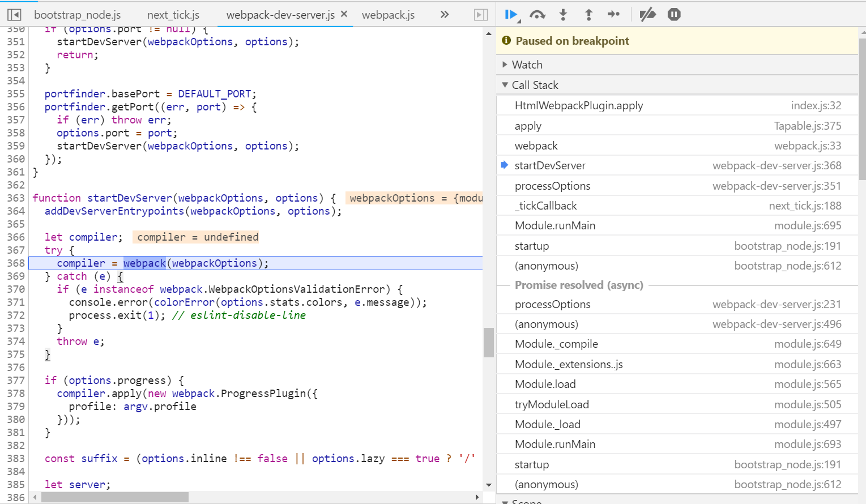Open module.js:649 source link
The image size is (866, 504).
pos(808,344)
